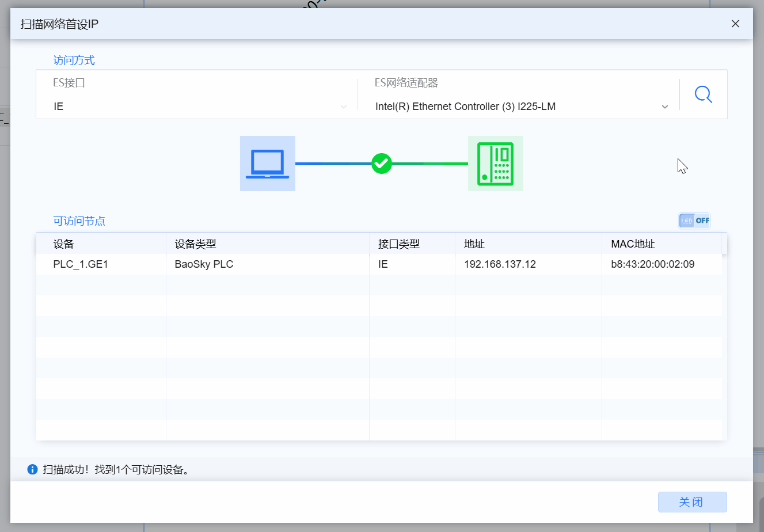This screenshot has height=532, width=764.
Task: Click the Intel Ethernet Controller adapter field
Action: tap(465, 107)
